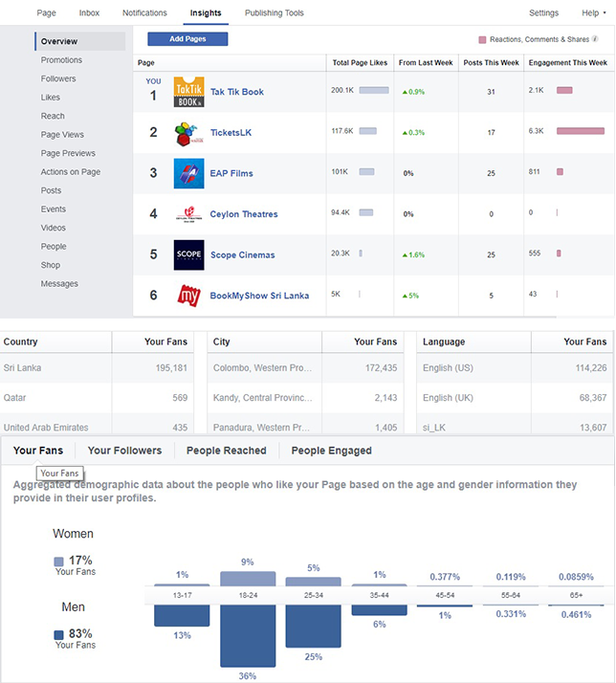The image size is (616, 683).
Task: Open the Ceylon Theatres page logo
Action: [x=188, y=214]
